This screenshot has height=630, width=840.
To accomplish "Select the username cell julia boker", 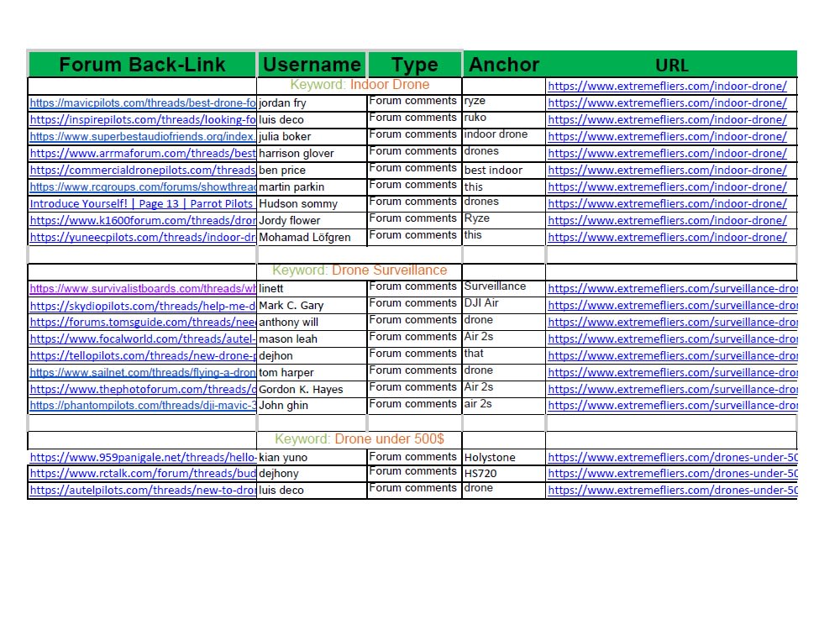I will (312, 136).
